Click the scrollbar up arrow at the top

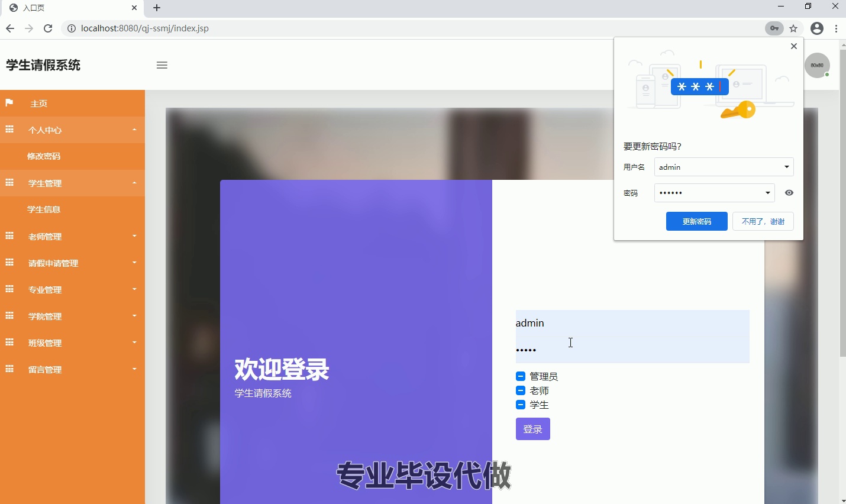pos(842,44)
